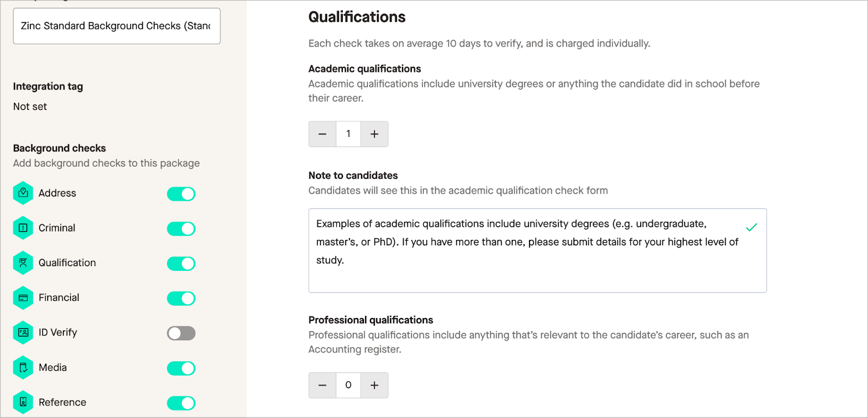This screenshot has width=868, height=418.
Task: Turn off the Media check
Action: tap(181, 368)
